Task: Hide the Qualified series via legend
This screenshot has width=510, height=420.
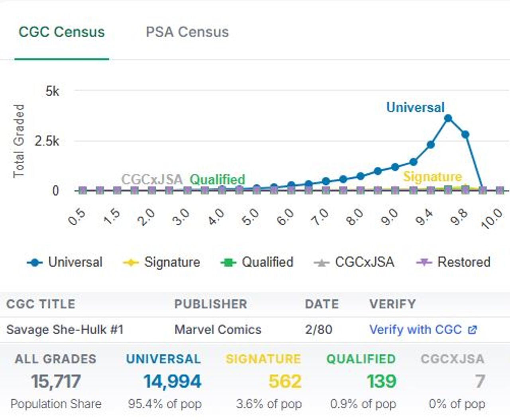Action: (x=267, y=262)
